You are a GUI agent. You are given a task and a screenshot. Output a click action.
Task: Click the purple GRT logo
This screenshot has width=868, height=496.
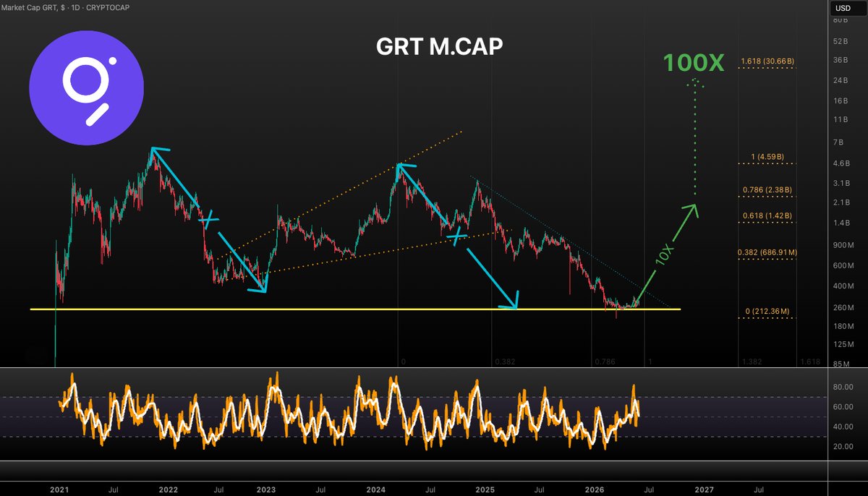tap(86, 88)
